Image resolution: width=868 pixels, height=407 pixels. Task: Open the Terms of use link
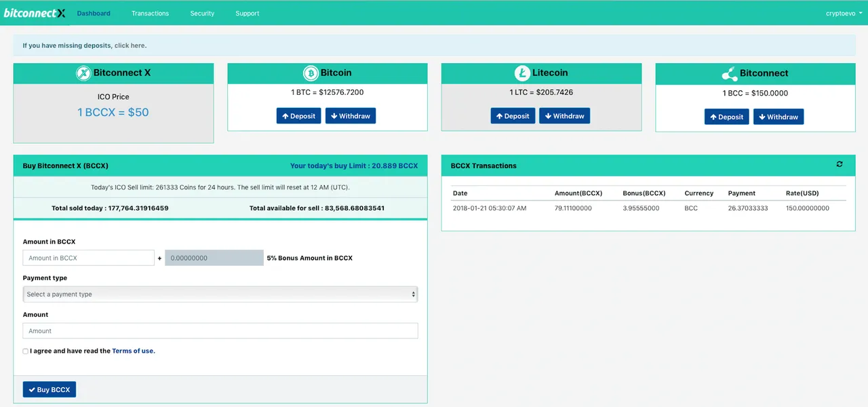click(134, 351)
